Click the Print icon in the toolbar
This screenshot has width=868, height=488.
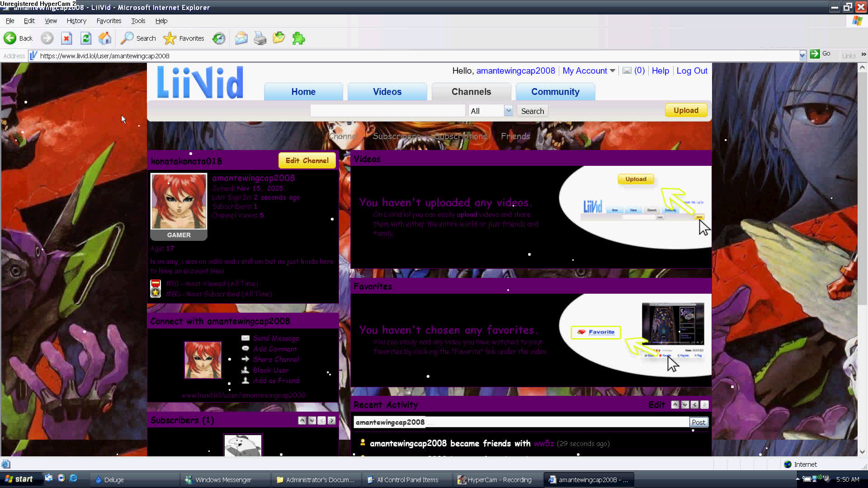tap(260, 38)
